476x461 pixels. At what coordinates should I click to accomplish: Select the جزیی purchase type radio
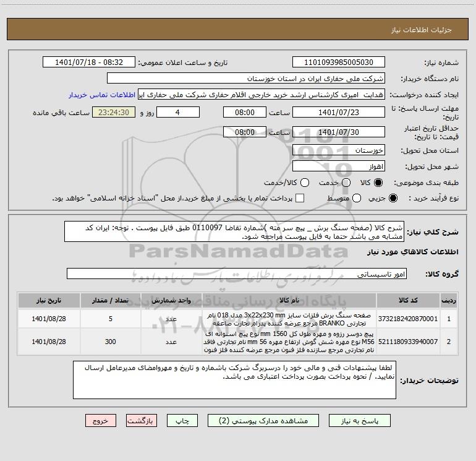(x=393, y=198)
